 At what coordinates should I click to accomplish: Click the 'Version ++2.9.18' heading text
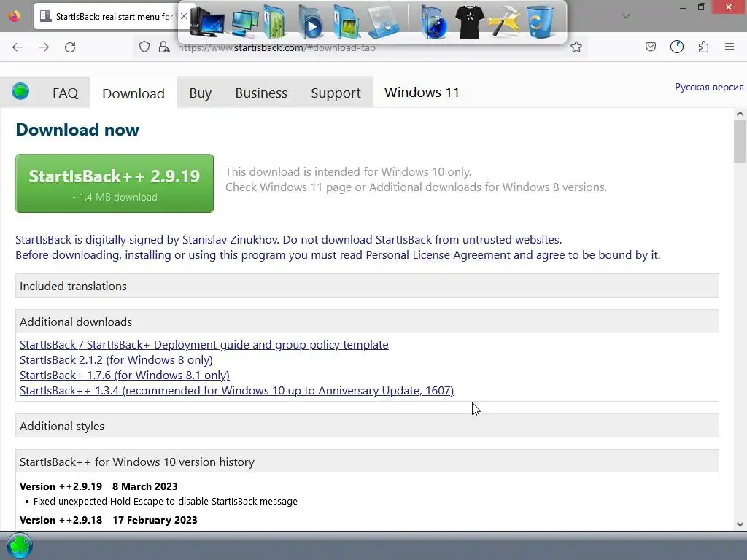(61, 520)
